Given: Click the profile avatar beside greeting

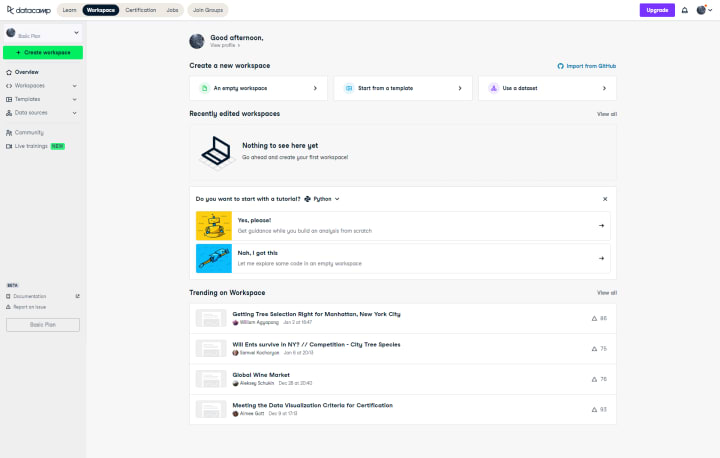Looking at the screenshot, I should point(197,41).
